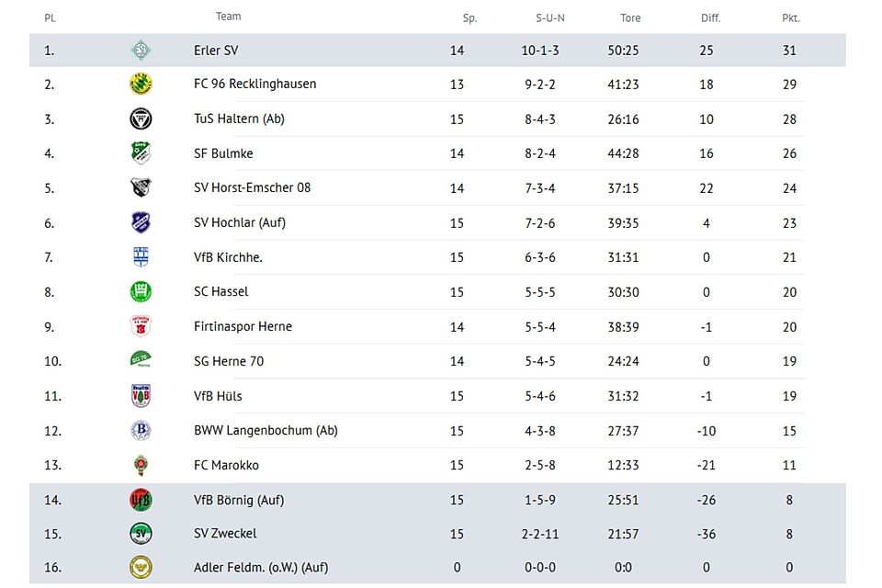Open SF Bulmke club badge

[x=141, y=153]
